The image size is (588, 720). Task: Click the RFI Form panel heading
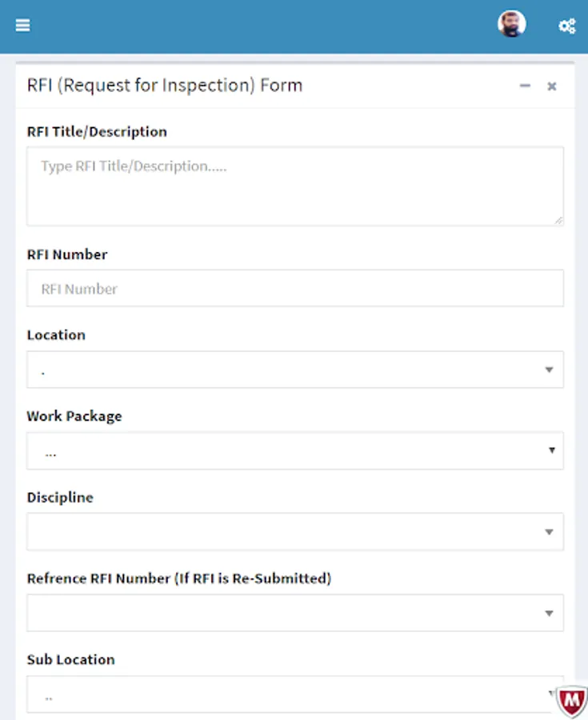coord(165,85)
